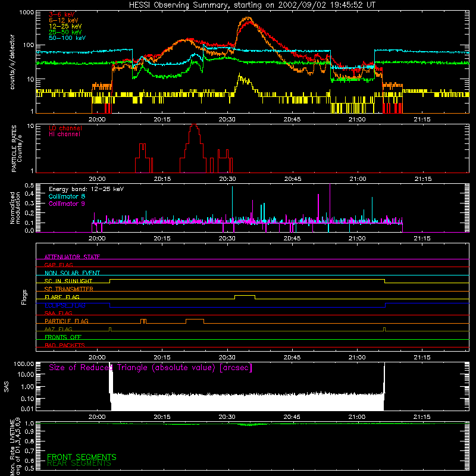Select the GAP FLAG label
Screen dimensions: 476x476
click(58, 265)
